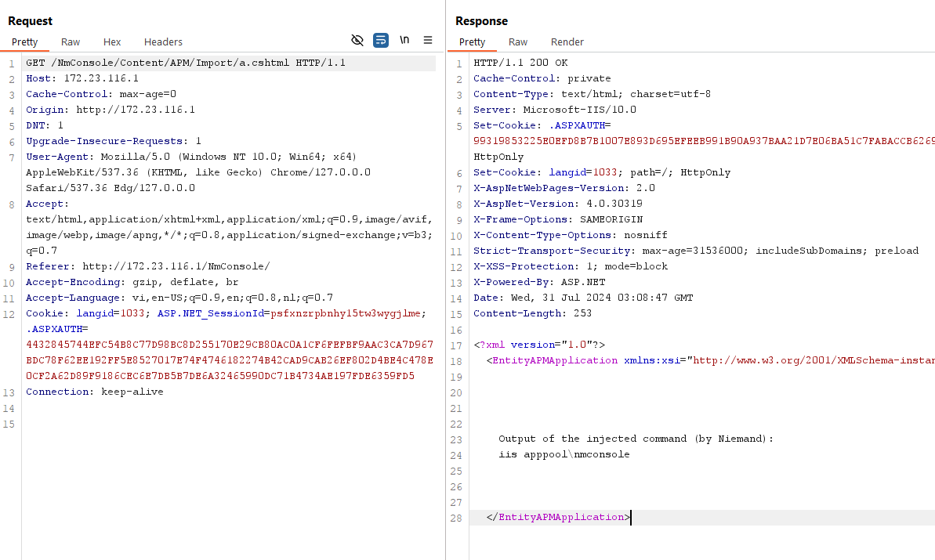Switch to the Response Raw tab
Image resolution: width=935 pixels, height=560 pixels.
point(517,42)
